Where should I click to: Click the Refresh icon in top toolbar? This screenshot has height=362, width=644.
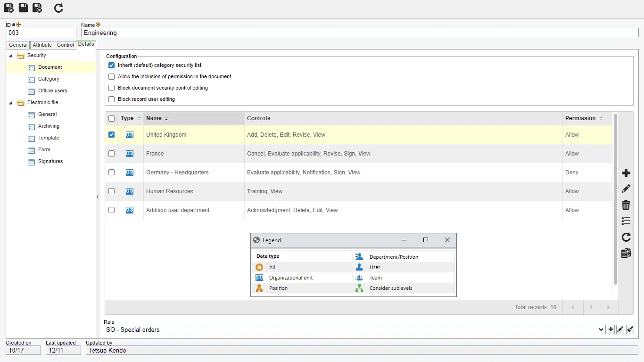click(x=58, y=8)
